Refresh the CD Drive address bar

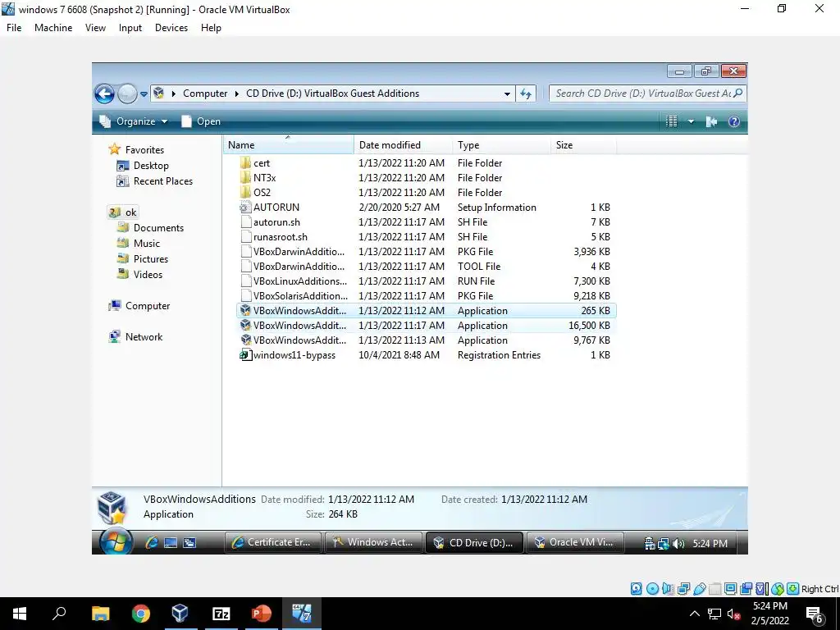tap(526, 94)
